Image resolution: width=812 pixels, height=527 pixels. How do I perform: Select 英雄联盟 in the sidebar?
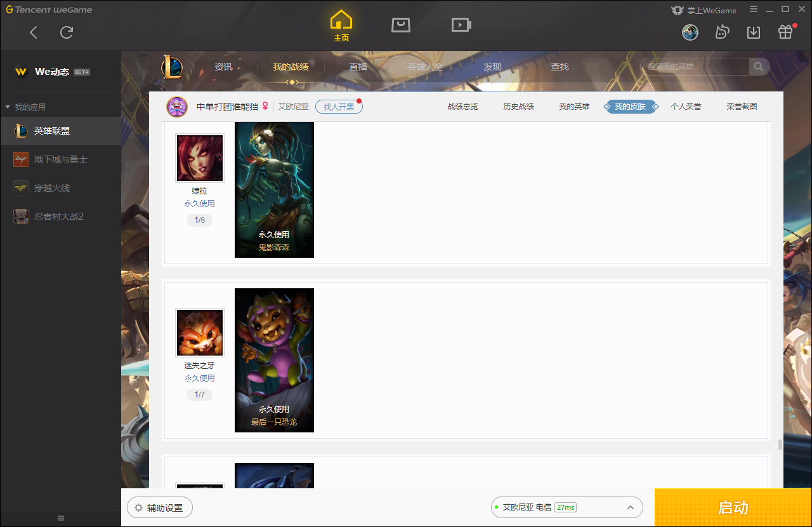coord(60,131)
